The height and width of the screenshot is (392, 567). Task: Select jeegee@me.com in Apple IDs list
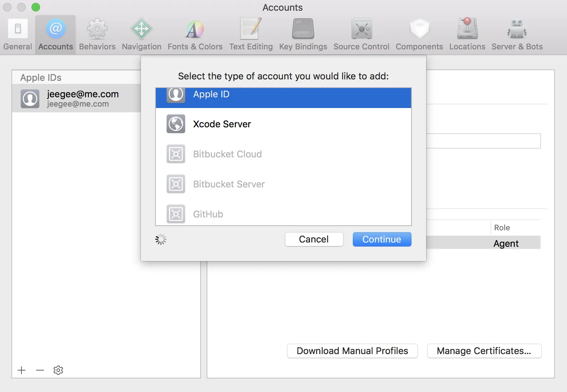pos(77,98)
